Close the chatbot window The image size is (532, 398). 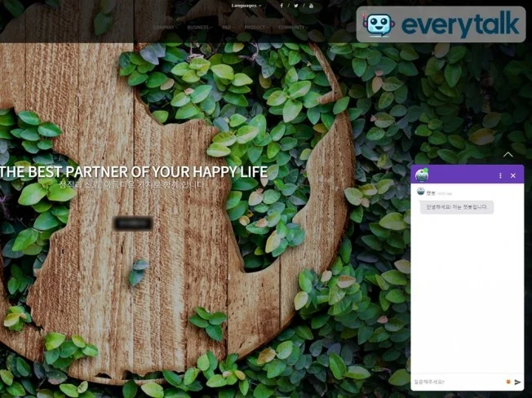pos(513,175)
